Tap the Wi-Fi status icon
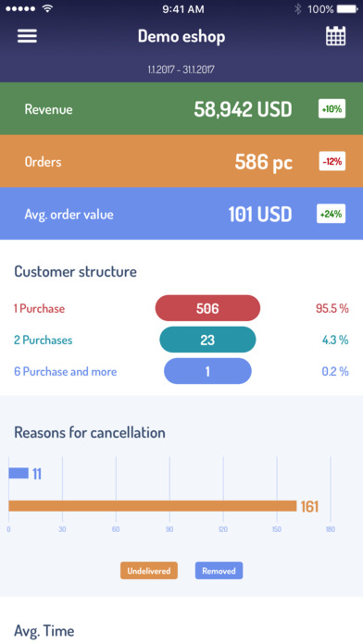Viewport: 363px width, 644px height. coord(47,9)
